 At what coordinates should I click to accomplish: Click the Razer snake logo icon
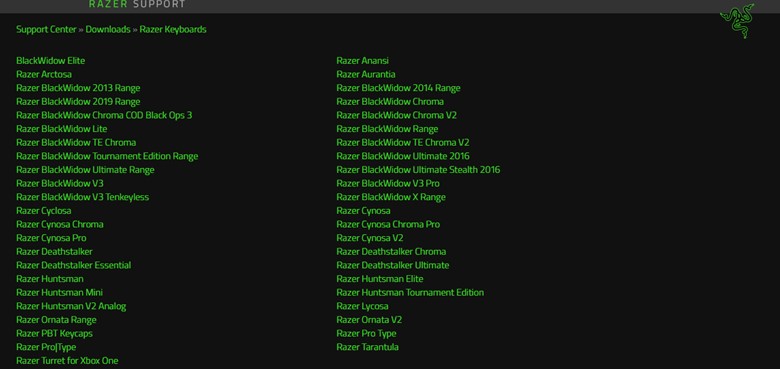tap(737, 20)
